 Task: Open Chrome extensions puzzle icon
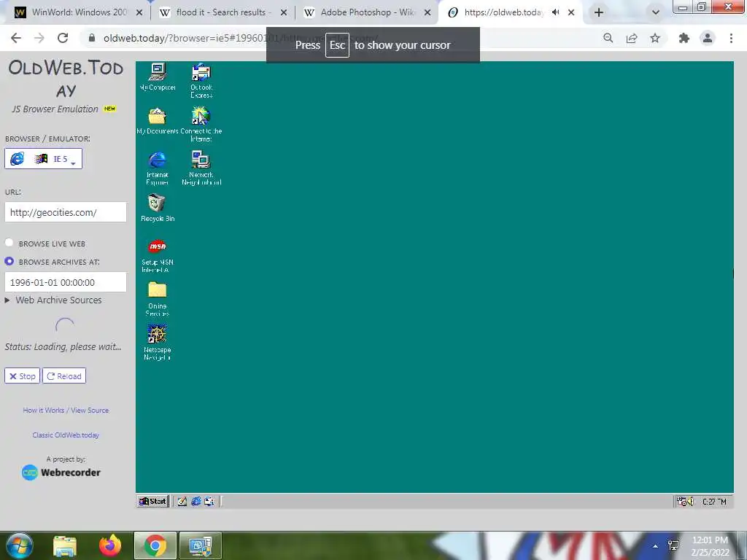tap(684, 38)
